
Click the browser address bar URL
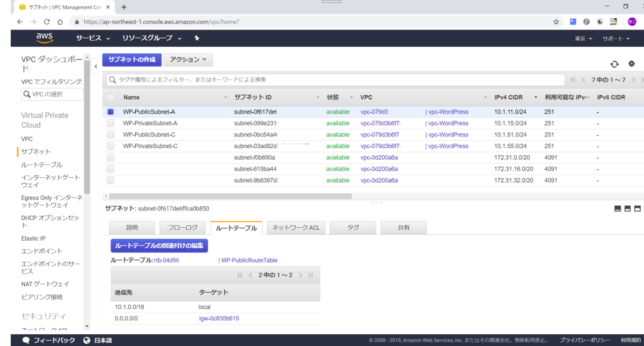[x=161, y=22]
